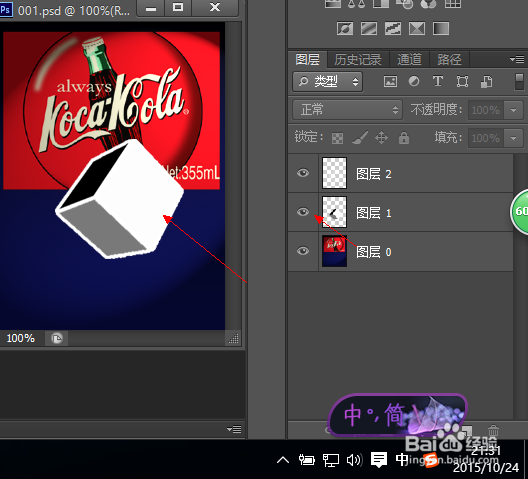This screenshot has height=479, width=528.
Task: Click the 不透明度 opacity value field
Action: point(486,110)
